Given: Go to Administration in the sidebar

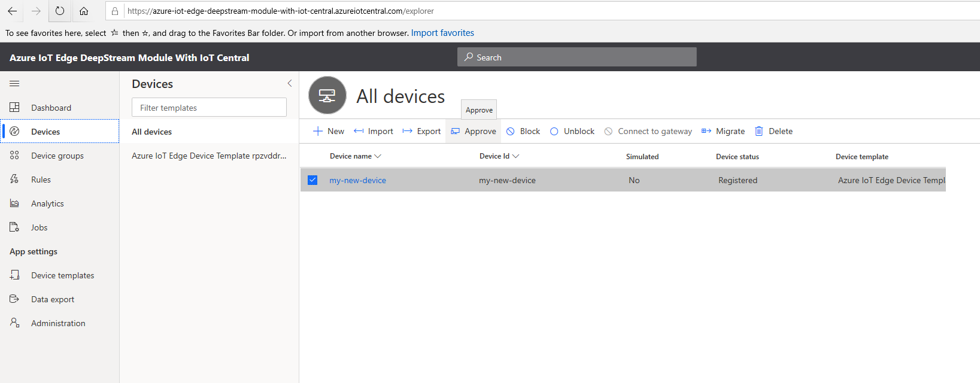Looking at the screenshot, I should pos(60,323).
